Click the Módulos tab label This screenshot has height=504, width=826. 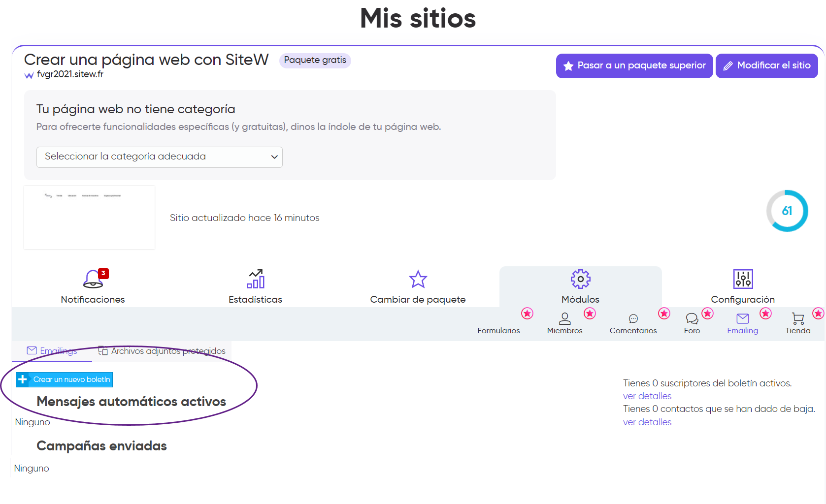coord(581,299)
